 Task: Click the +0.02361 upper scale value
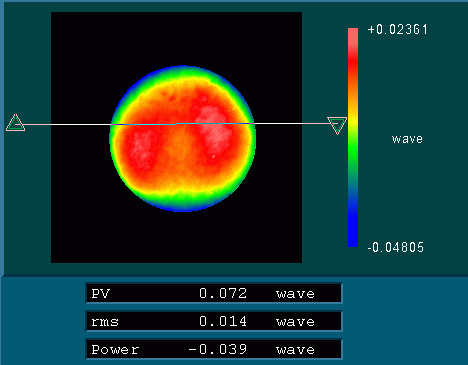[397, 30]
